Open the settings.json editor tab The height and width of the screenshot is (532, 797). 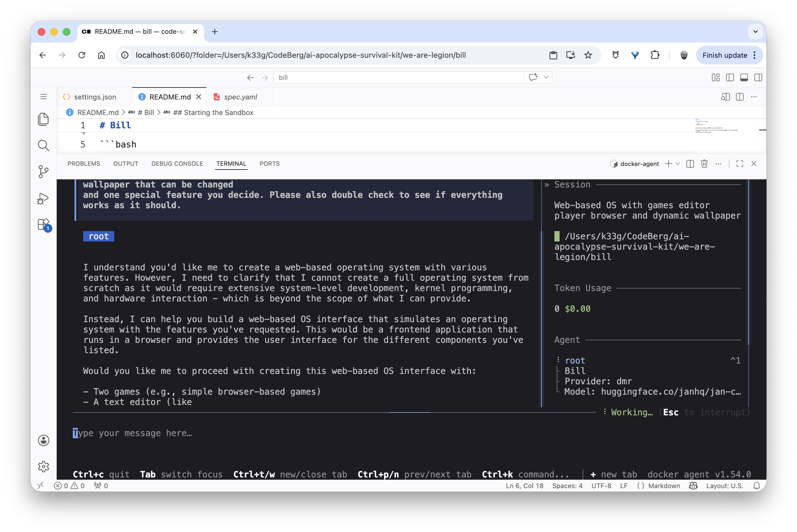click(x=94, y=97)
